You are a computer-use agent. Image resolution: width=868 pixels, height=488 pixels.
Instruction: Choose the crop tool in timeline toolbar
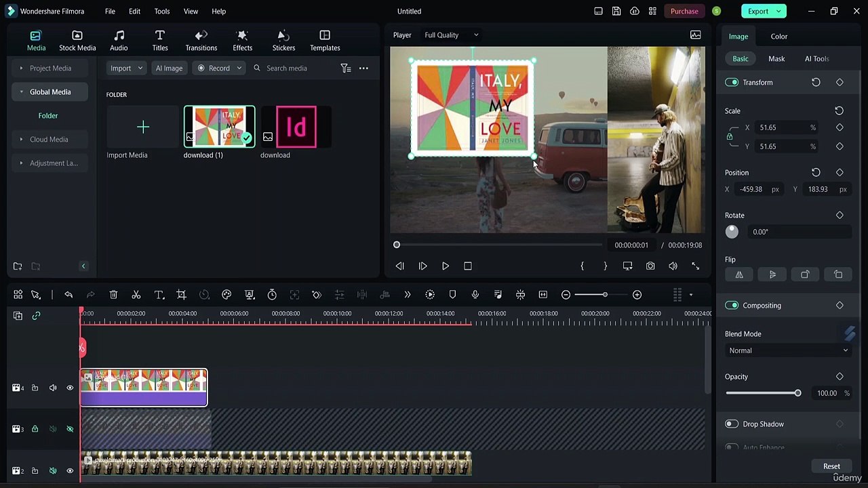coord(182,295)
